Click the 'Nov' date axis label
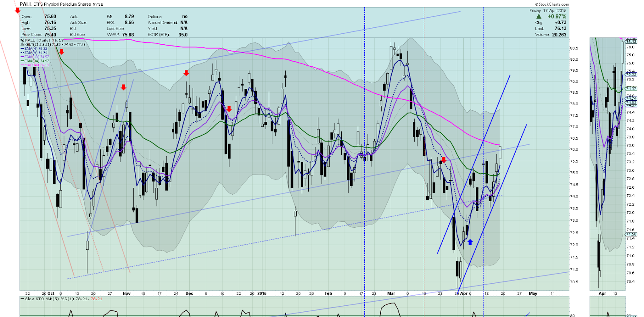The image size is (644, 317). (127, 294)
